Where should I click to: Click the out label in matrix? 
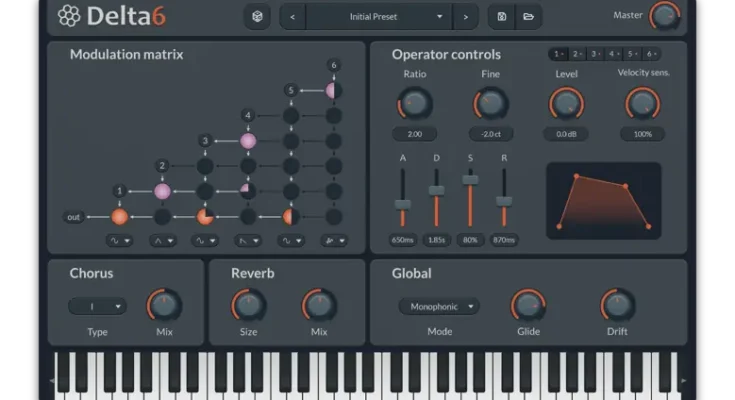[74, 217]
